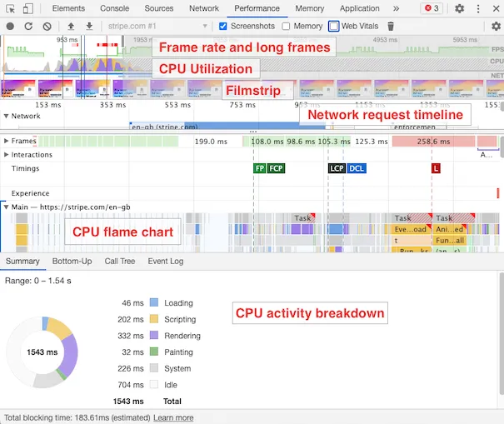Open the Network panel tab
504x424 pixels.
click(x=203, y=8)
